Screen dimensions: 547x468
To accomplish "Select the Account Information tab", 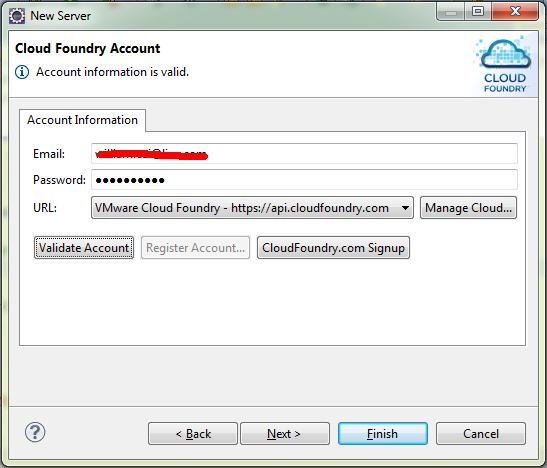I will click(x=82, y=120).
